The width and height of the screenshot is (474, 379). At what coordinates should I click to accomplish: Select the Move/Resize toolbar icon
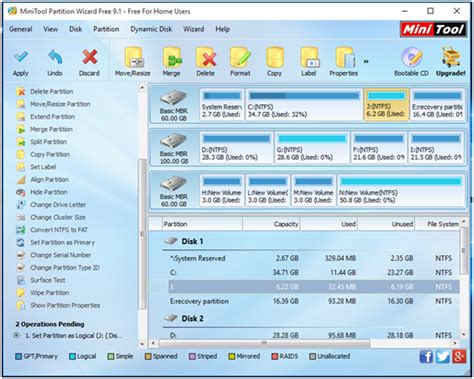coord(133,57)
